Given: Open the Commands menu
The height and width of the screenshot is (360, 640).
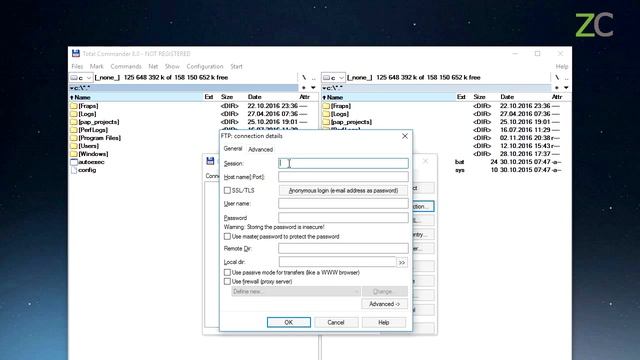Looking at the screenshot, I should pyautogui.click(x=126, y=66).
